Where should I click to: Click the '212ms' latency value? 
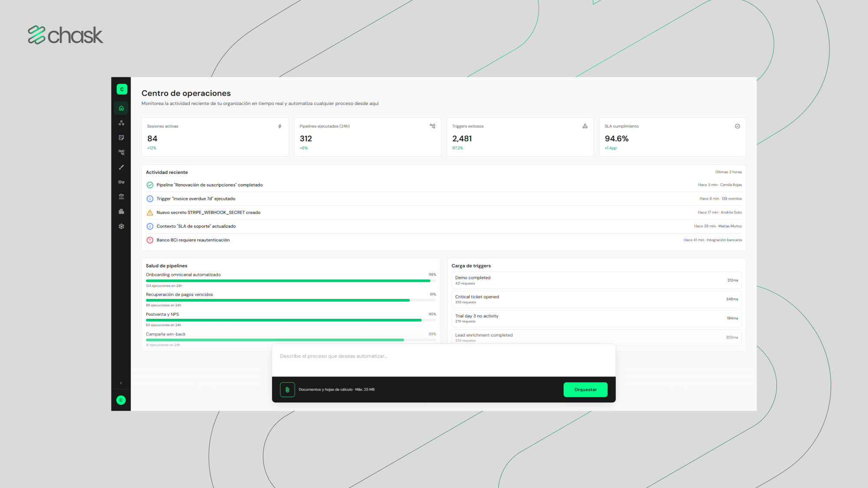tap(733, 280)
